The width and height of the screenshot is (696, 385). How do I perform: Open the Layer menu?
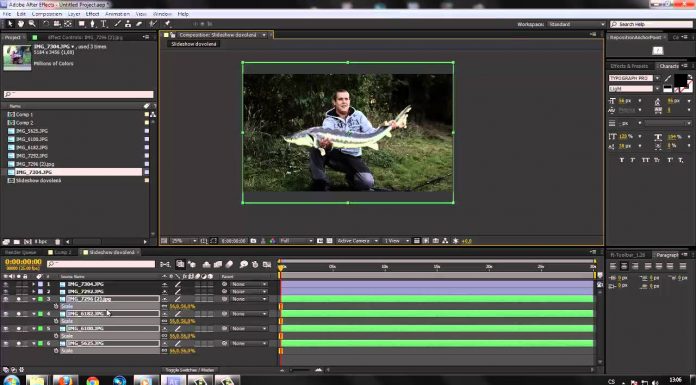[74, 14]
